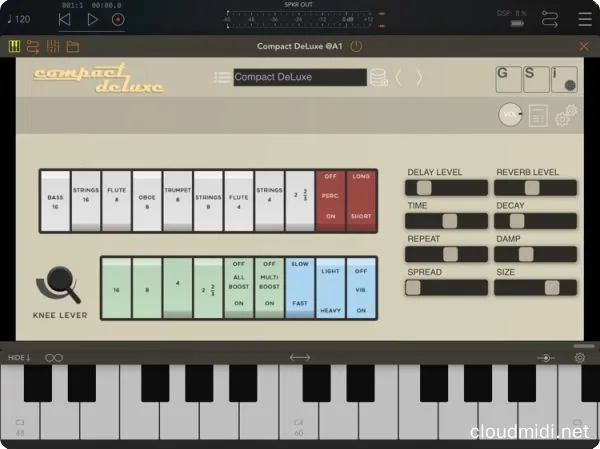
Task: Toggle the white 2 2/3 tab
Action: [x=300, y=201]
